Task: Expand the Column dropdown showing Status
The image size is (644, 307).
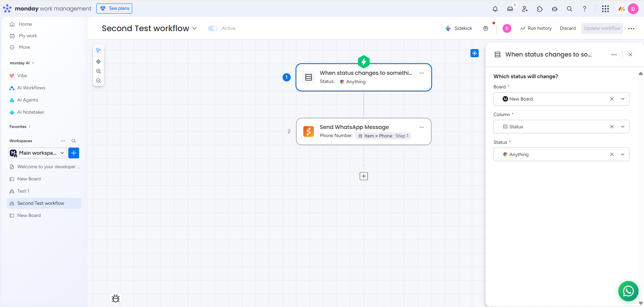Action: coord(622,127)
